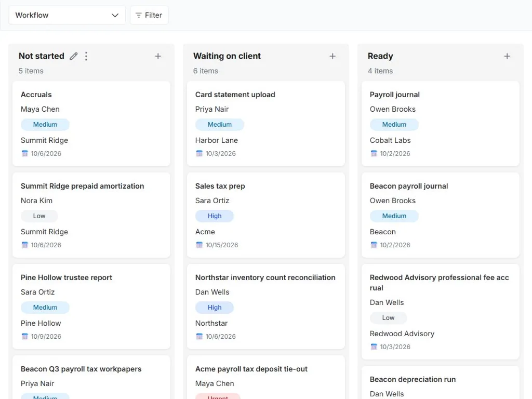Open Beacon payroll journal card
Viewport: 532px width, 399px height.
[409, 186]
